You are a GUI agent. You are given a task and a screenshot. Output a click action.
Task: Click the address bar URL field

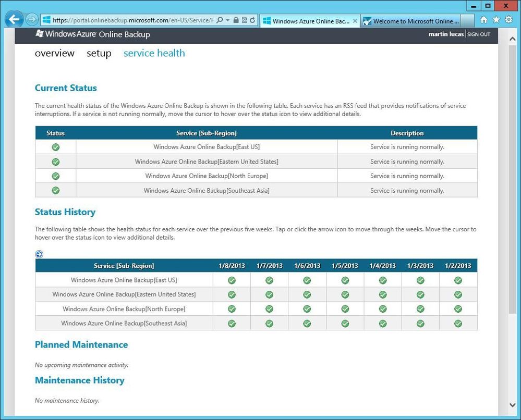[x=132, y=20]
